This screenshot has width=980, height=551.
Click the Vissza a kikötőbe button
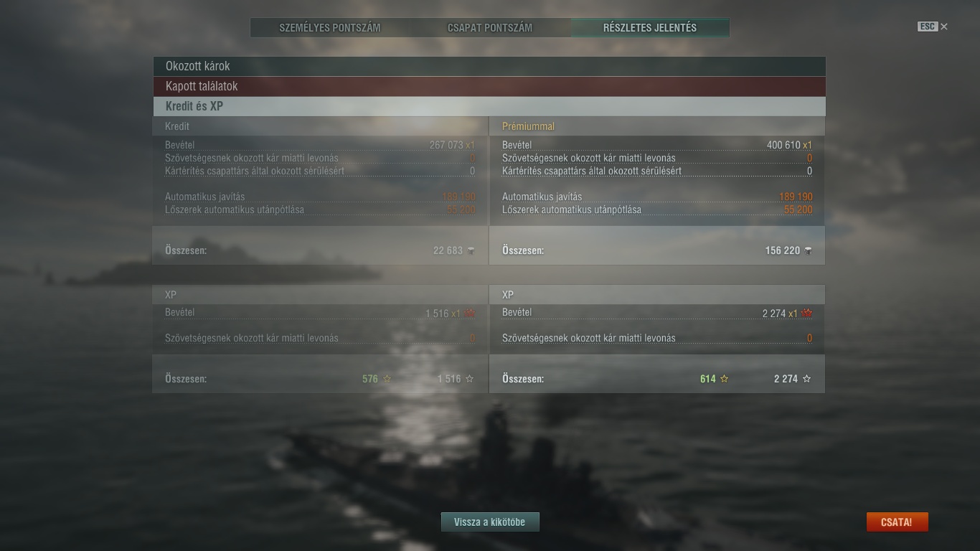(x=490, y=522)
